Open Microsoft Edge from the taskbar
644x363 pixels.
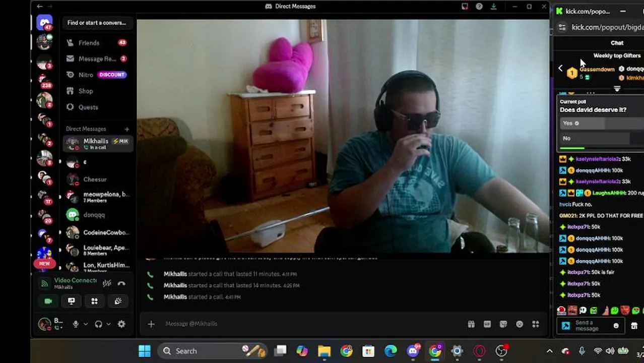391,351
